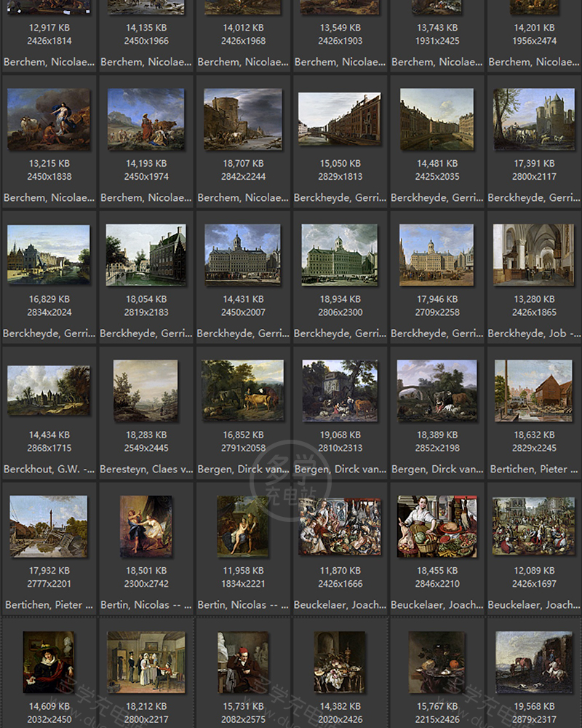
Task: Click the 17,932 KB Bertichen shipyard thumbnail
Action: click(49, 526)
